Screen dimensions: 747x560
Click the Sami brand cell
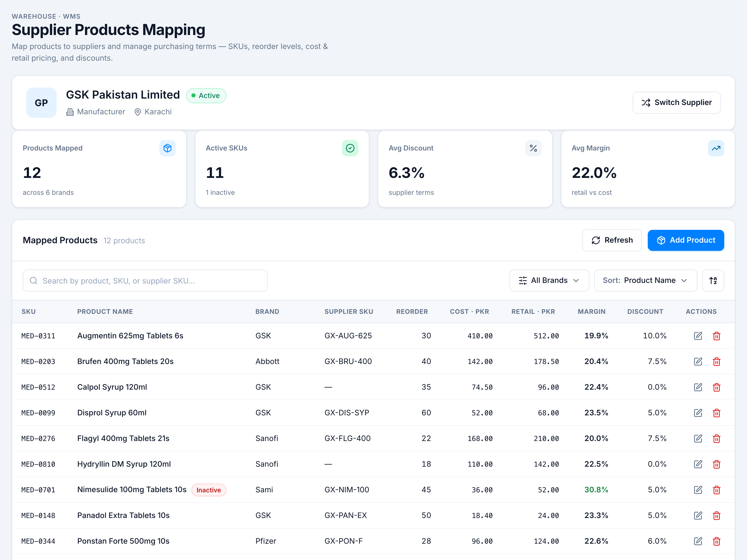(x=264, y=490)
